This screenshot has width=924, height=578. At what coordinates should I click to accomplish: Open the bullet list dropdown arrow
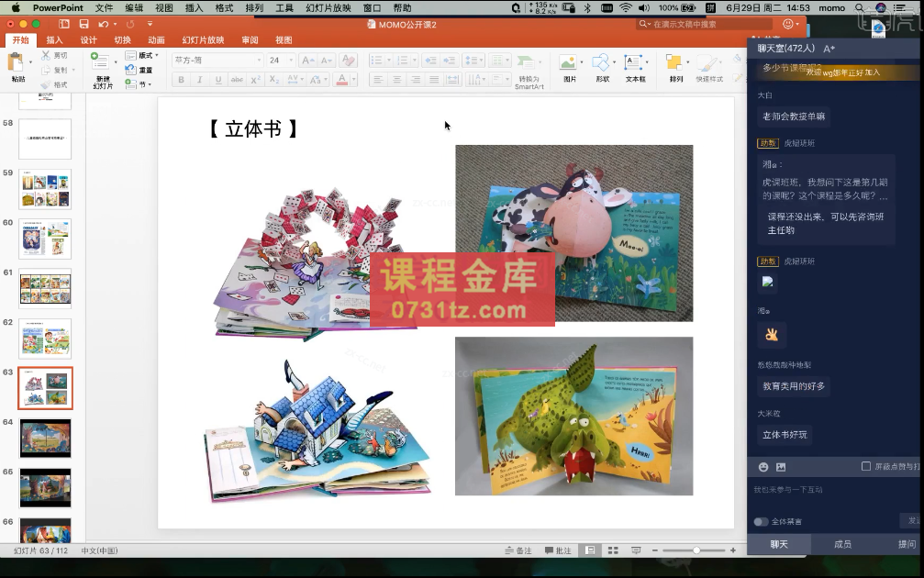pyautogui.click(x=389, y=61)
